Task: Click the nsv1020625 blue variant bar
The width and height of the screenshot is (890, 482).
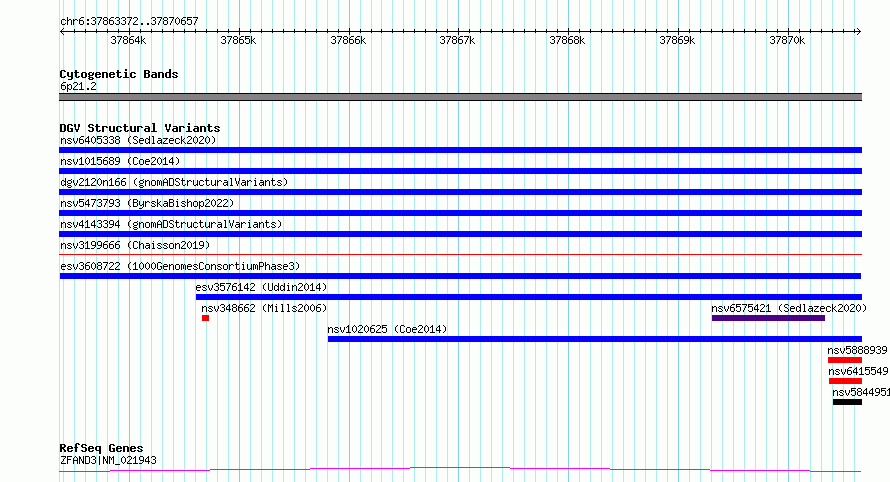Action: (595, 339)
